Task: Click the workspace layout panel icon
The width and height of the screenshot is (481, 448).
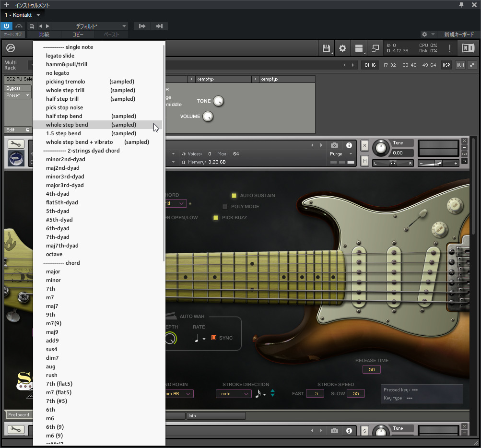Action: tap(358, 48)
